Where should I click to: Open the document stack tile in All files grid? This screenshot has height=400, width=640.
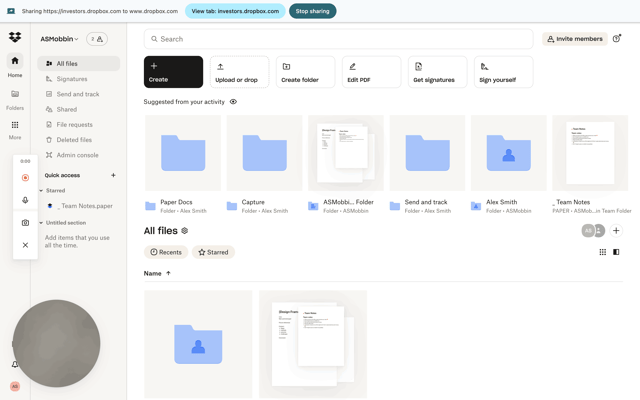[x=313, y=344]
